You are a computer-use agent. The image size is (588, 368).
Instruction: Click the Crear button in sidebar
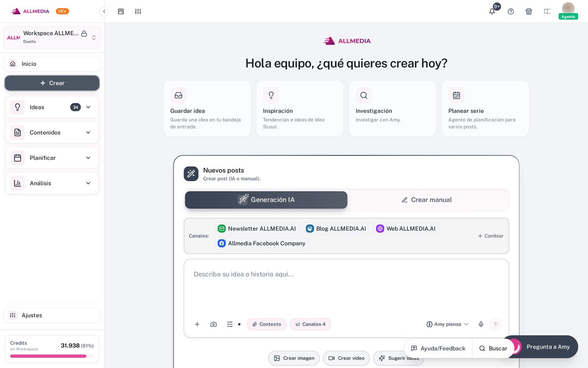(x=52, y=83)
